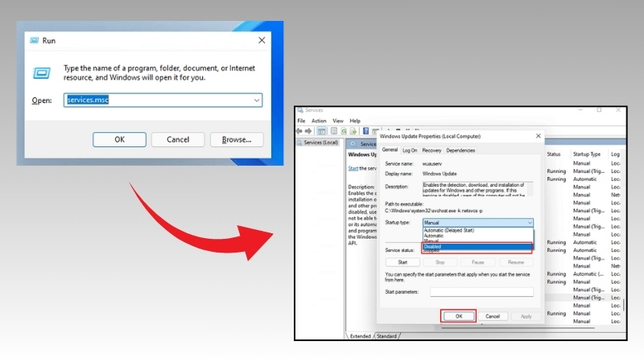The width and height of the screenshot is (644, 362).
Task: Click the Resume service button
Action: [x=516, y=262]
